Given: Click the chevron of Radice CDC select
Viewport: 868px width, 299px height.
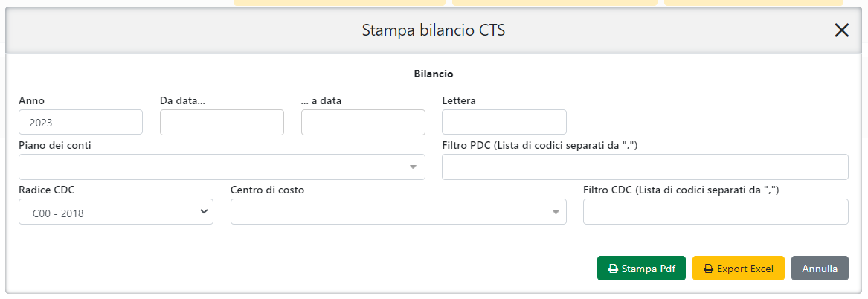Looking at the screenshot, I should (x=205, y=212).
